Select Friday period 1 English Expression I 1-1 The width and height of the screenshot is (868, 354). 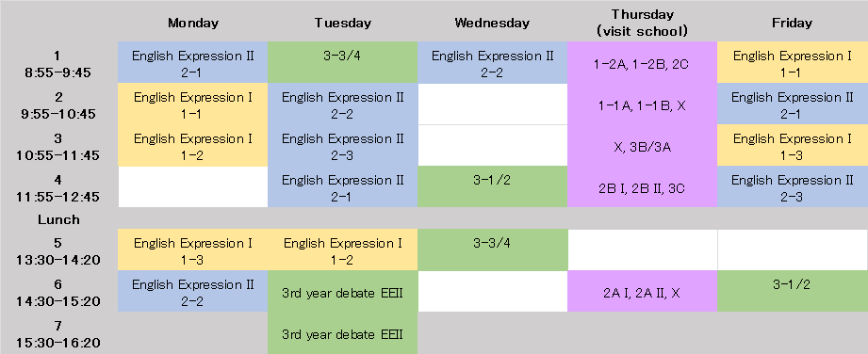coord(793,62)
